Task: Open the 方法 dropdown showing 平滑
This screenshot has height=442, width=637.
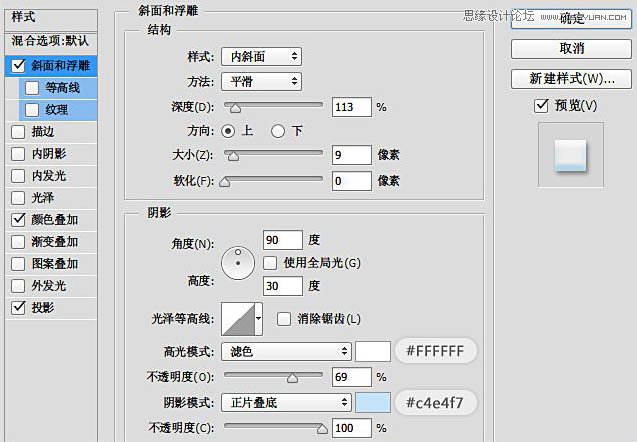Action: [261, 82]
